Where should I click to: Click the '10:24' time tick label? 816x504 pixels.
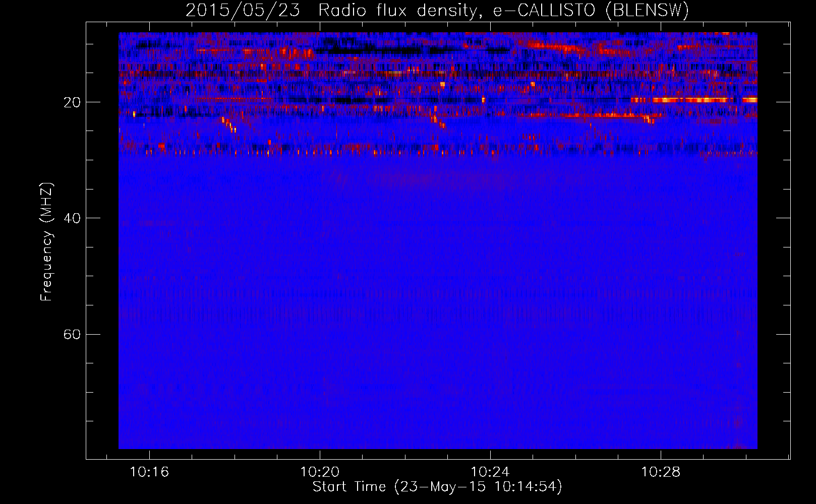point(490,472)
